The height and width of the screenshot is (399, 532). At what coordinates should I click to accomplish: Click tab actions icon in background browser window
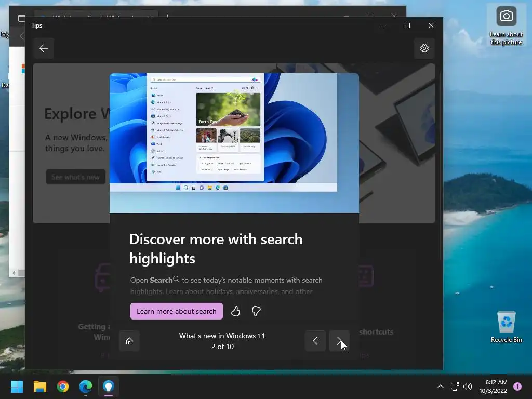point(22,18)
